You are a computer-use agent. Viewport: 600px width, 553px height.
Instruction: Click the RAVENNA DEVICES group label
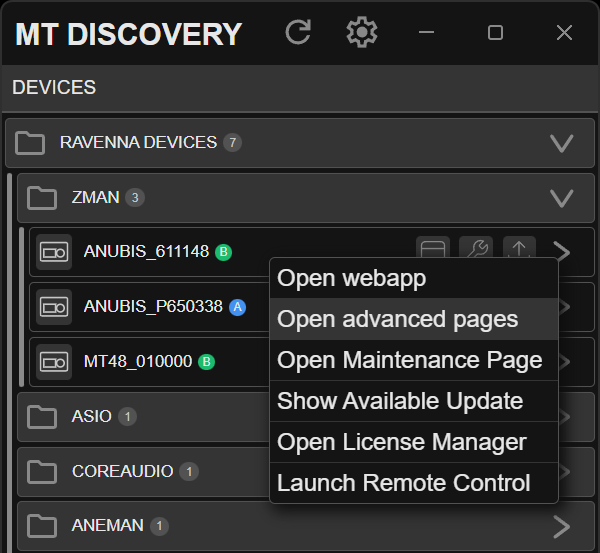[139, 142]
